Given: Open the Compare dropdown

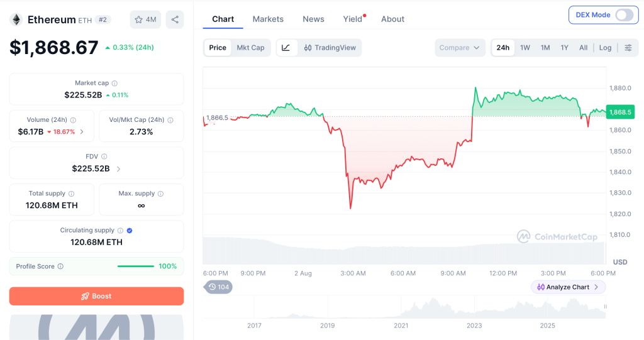Looking at the screenshot, I should tap(460, 48).
